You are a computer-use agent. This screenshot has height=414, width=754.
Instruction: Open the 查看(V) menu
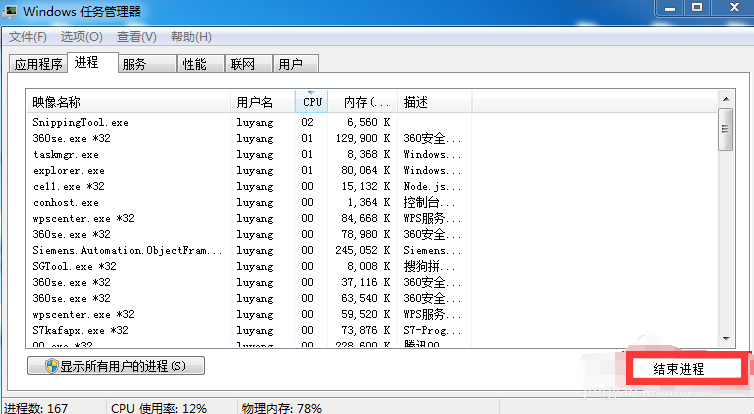pyautogui.click(x=136, y=37)
